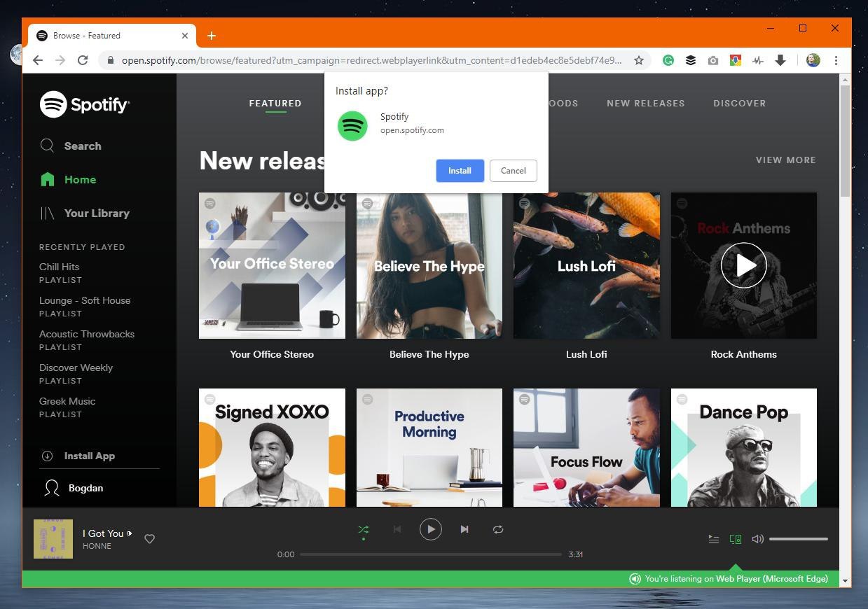This screenshot has height=609, width=868.
Task: Click the download arrow extension icon
Action: tap(780, 60)
